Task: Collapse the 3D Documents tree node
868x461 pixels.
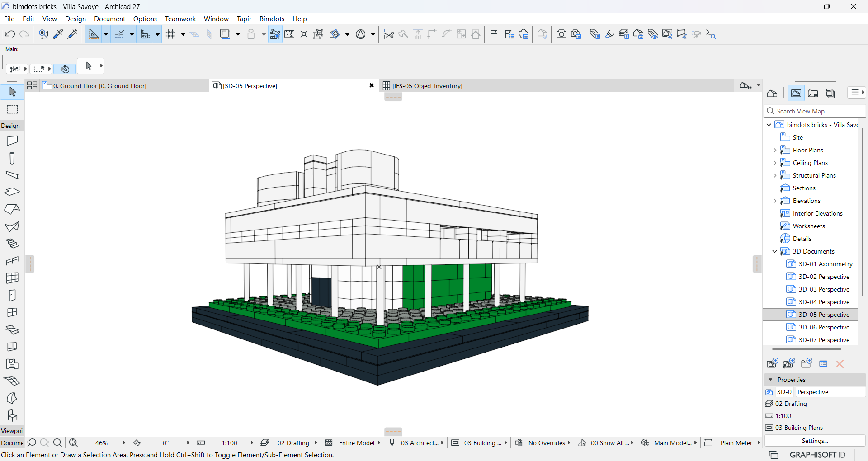Action: tap(774, 251)
